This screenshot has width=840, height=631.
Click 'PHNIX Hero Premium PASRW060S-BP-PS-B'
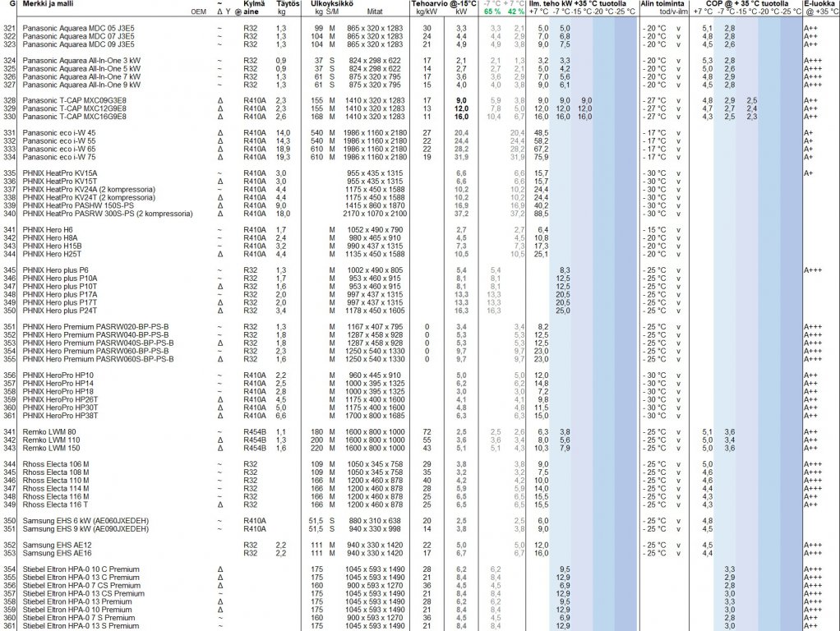[98, 359]
